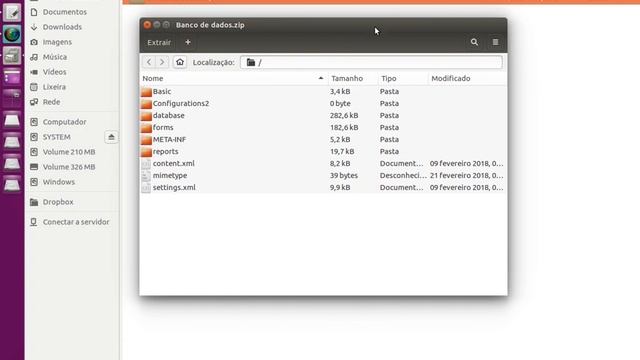The width and height of the screenshot is (640, 360).
Task: Open Downloads in the file sidebar
Action: [x=62, y=27]
